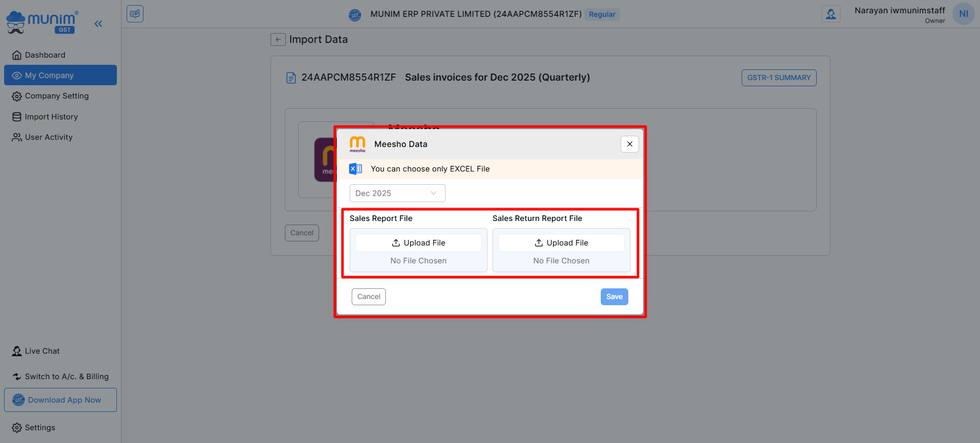Go back using Import Data arrow

point(278,39)
